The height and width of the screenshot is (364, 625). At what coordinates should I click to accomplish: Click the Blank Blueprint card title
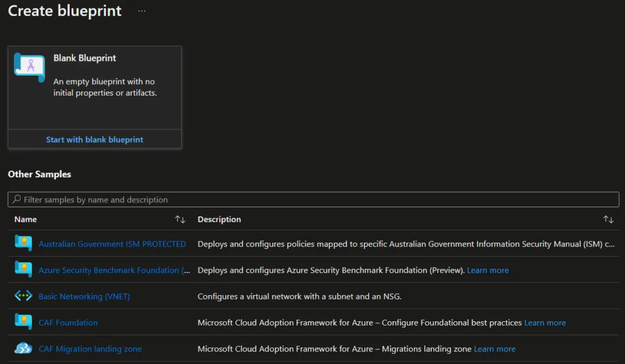[x=84, y=58]
